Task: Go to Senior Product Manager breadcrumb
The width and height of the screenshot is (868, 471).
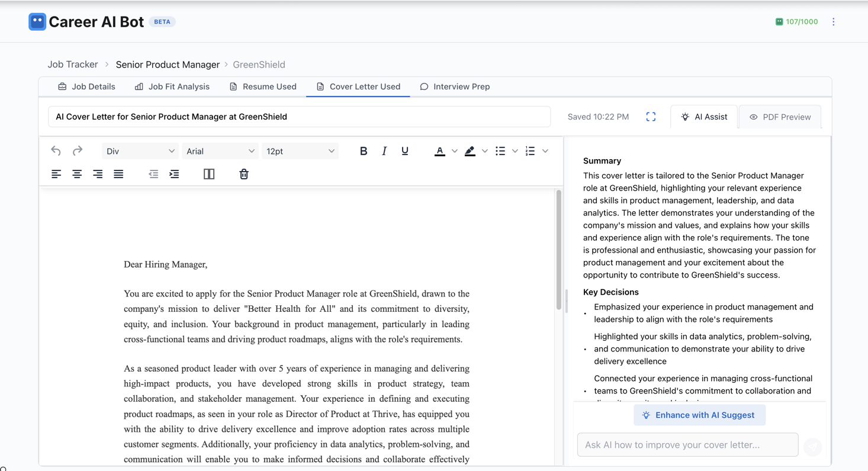Action: tap(168, 64)
